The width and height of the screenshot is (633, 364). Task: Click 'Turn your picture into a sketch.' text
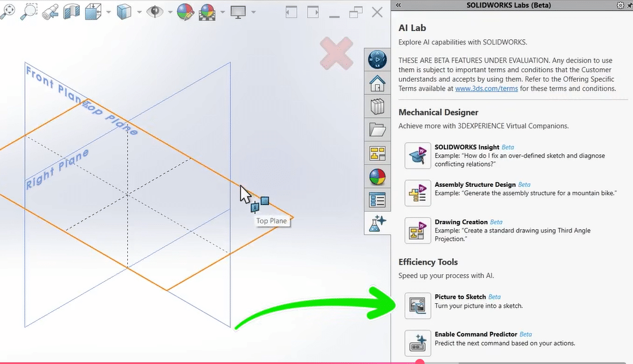coord(479,306)
